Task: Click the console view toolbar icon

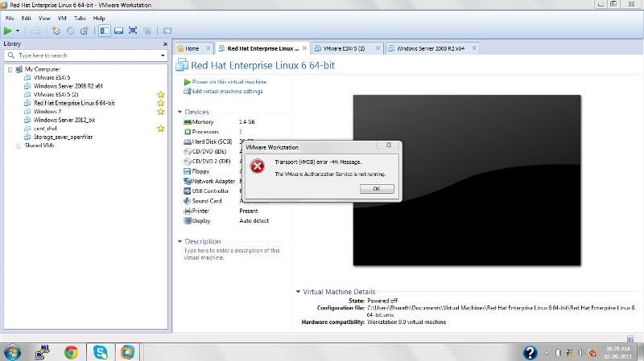Action: 167,31
